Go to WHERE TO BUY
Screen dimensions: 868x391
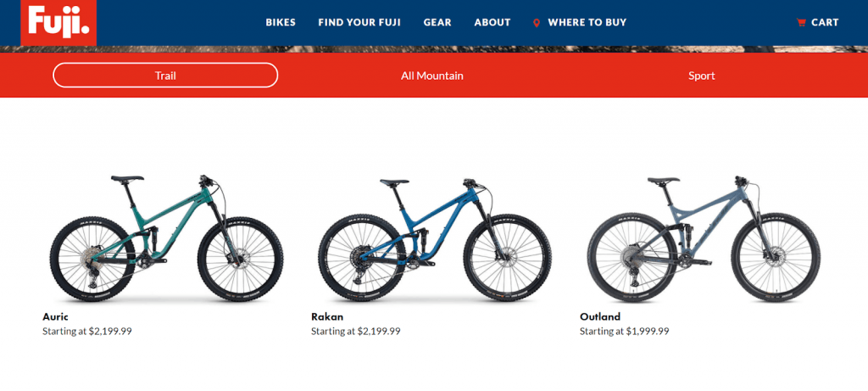click(587, 23)
